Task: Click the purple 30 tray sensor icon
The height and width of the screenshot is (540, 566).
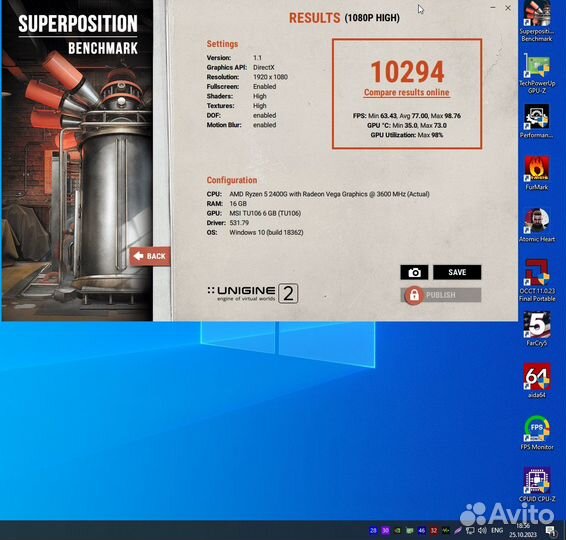Action: [x=386, y=530]
